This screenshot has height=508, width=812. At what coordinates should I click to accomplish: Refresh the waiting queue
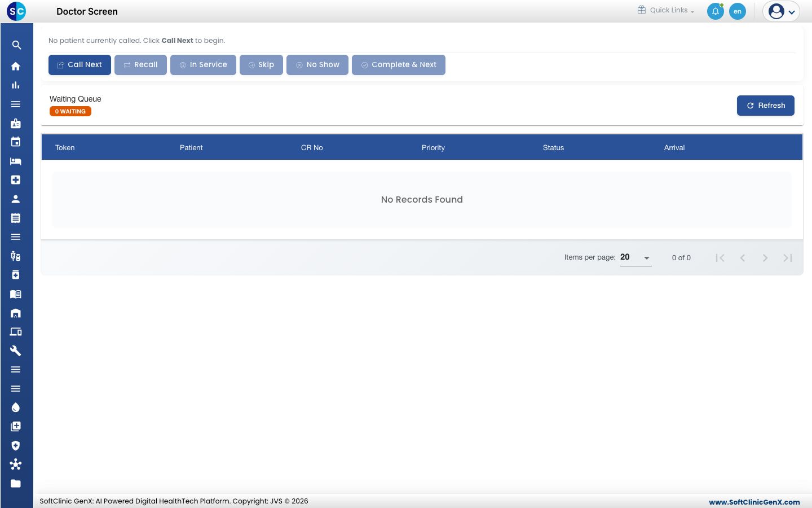[x=765, y=106]
